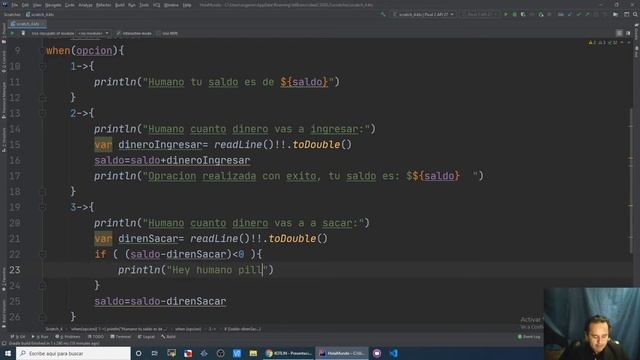
Task: Run the scratch file with green arrow
Action: click(x=12, y=33)
